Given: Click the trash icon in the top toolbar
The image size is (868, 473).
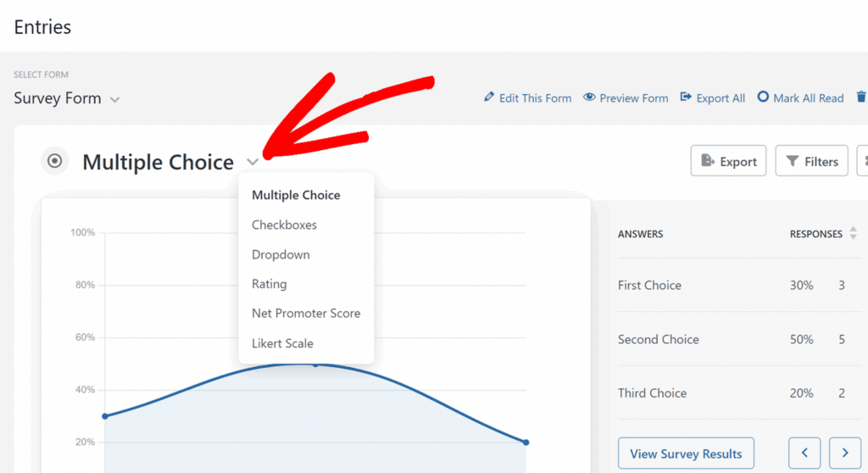Looking at the screenshot, I should pos(861,97).
